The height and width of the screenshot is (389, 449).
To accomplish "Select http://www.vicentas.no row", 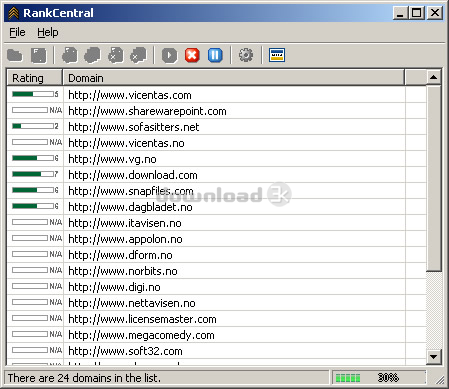I will pyautogui.click(x=216, y=143).
